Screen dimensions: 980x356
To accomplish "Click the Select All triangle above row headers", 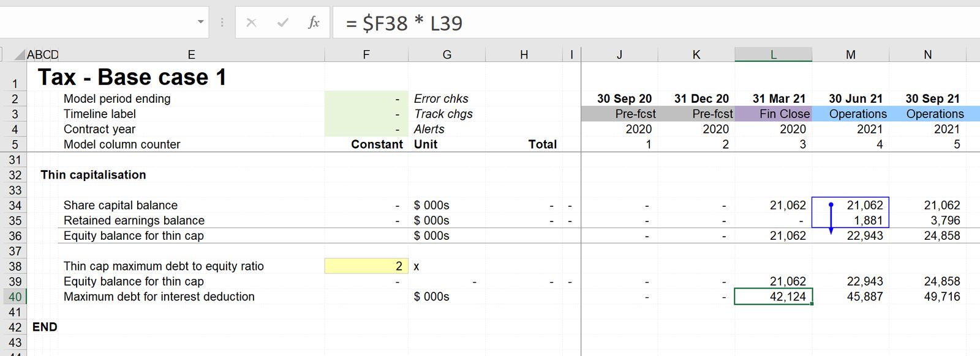I will tap(20, 54).
